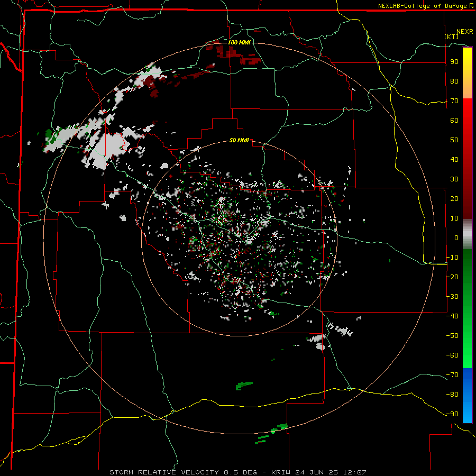Screen dimensions: 476x476
Task: Click the -50 value on velocity scale
Action: click(x=452, y=336)
